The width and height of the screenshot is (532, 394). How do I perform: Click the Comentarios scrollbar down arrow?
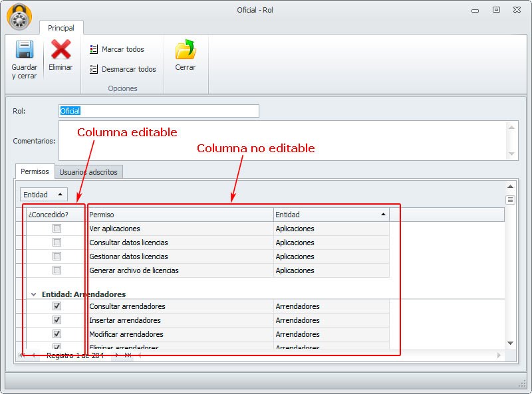[511, 154]
